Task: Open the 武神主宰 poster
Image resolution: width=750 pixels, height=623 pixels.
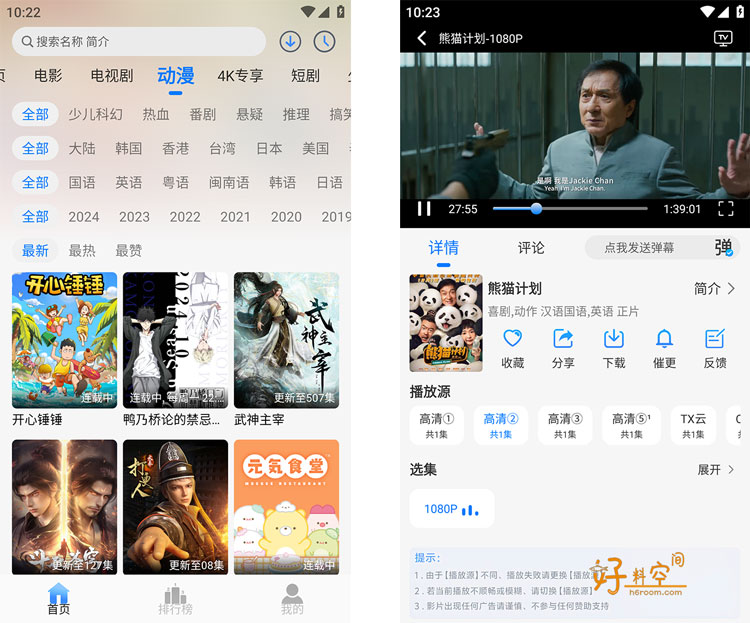Action: [x=286, y=340]
